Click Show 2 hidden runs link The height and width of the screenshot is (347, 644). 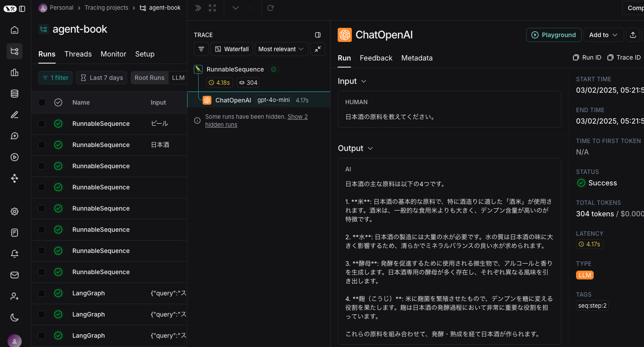click(x=256, y=121)
